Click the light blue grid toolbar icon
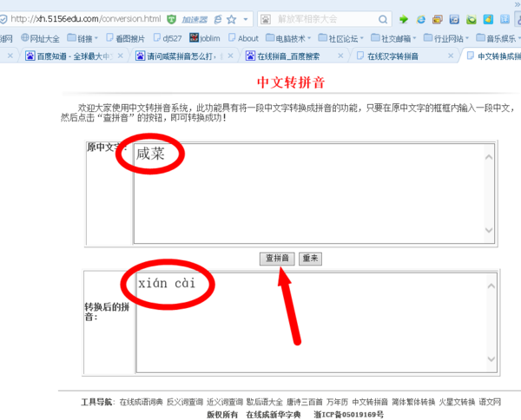Image resolution: width=521 pixels, height=420 pixels. [505, 19]
